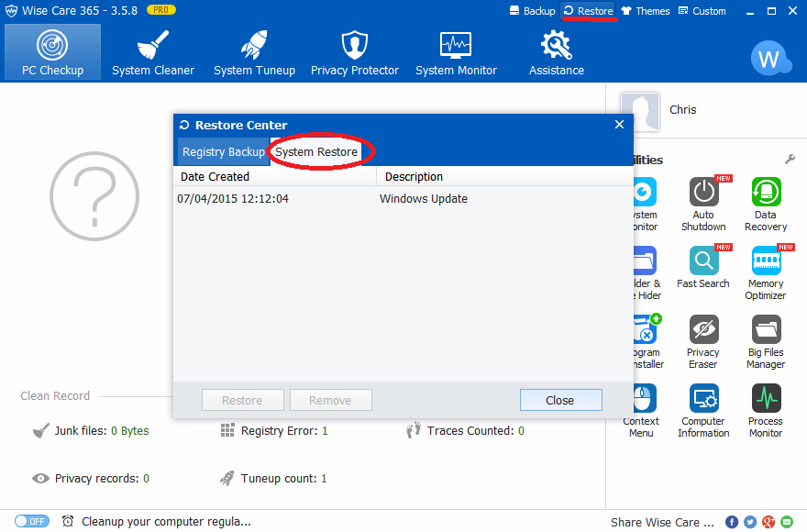Click Privacy records: 0 entry

pyautogui.click(x=91, y=479)
